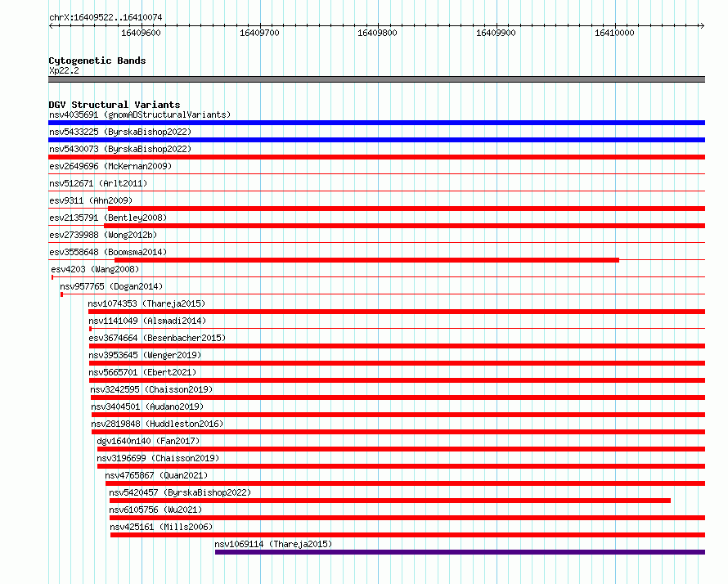728x584 pixels.
Task: Click the ruler's left arrow end
Action: [x=51, y=25]
